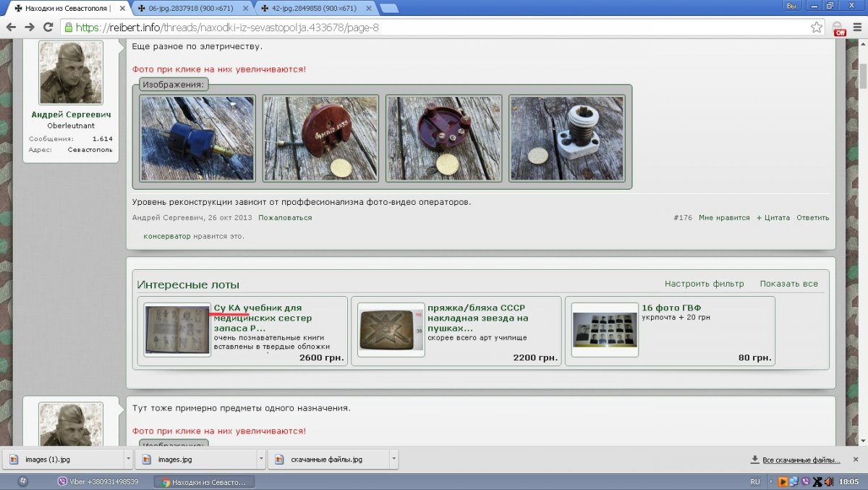Image resolution: width=868 pixels, height=490 pixels.
Task: Click Показать все in Интересные лоты
Action: tap(788, 284)
